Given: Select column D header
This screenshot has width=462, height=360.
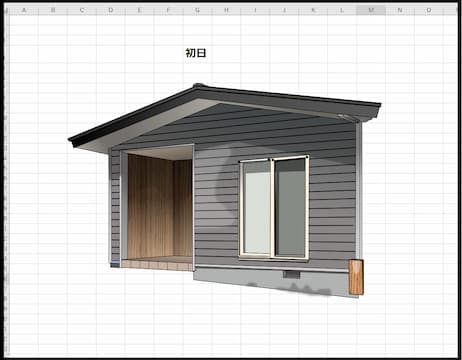Looking at the screenshot, I should tap(111, 10).
